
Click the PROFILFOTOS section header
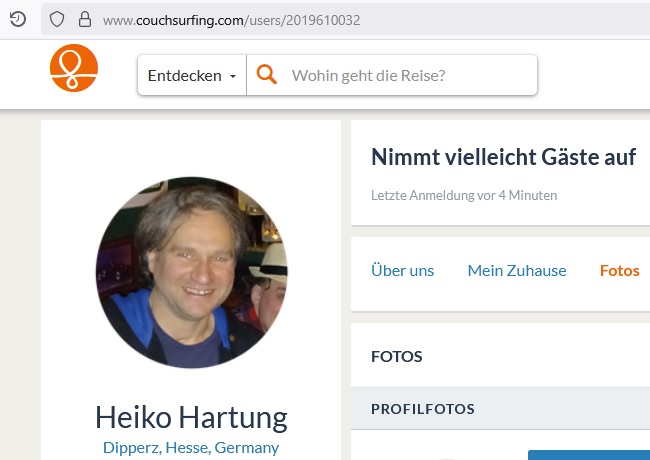(422, 408)
